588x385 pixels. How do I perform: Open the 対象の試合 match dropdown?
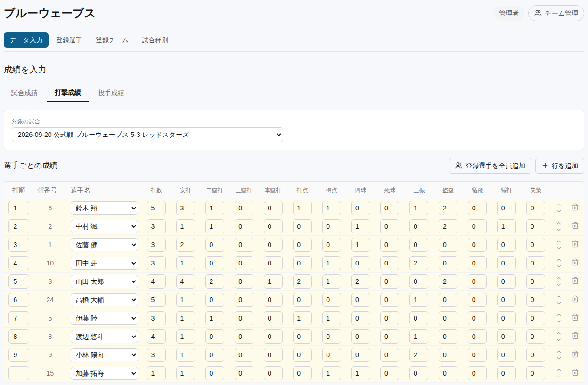147,135
